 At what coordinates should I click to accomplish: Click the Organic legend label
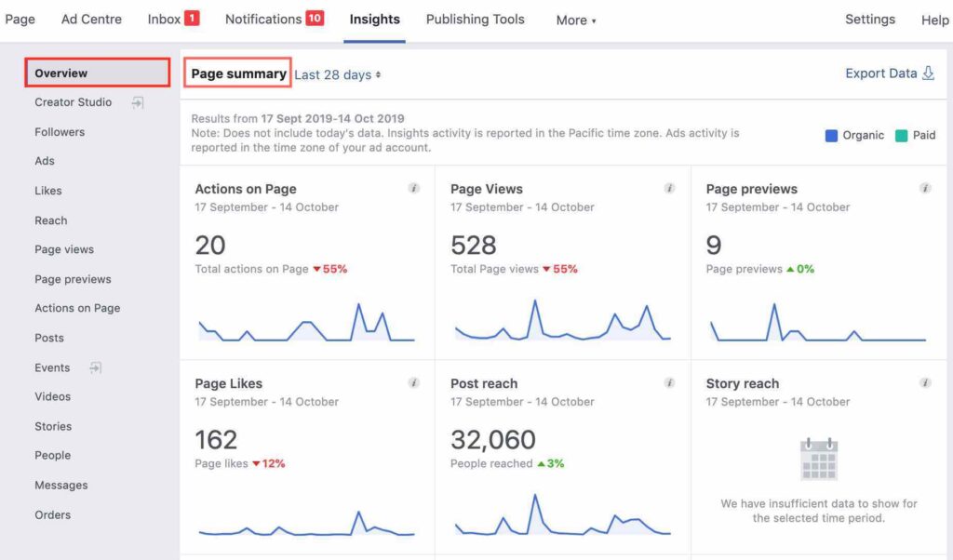[x=863, y=136]
